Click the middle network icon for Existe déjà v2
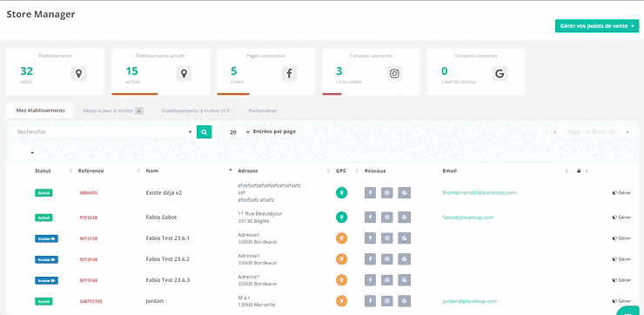Viewport: 644px width, 315px height. pyautogui.click(x=387, y=192)
